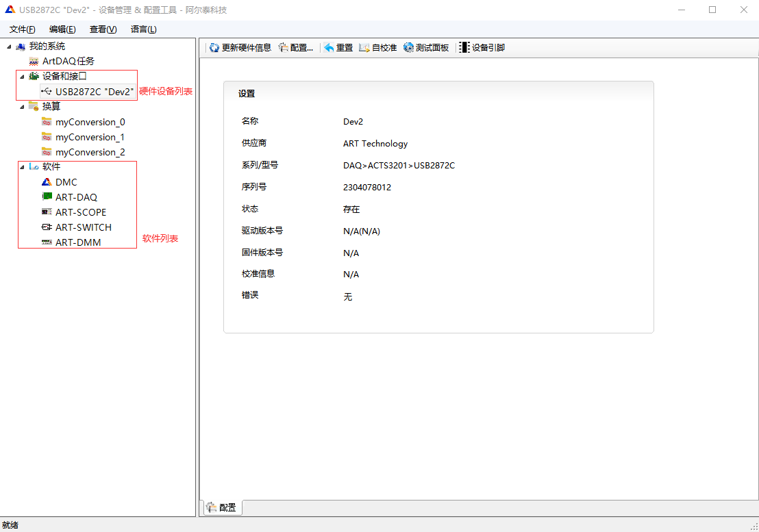Collapse the 我的系统 root node
This screenshot has height=532, width=759.
click(10, 47)
